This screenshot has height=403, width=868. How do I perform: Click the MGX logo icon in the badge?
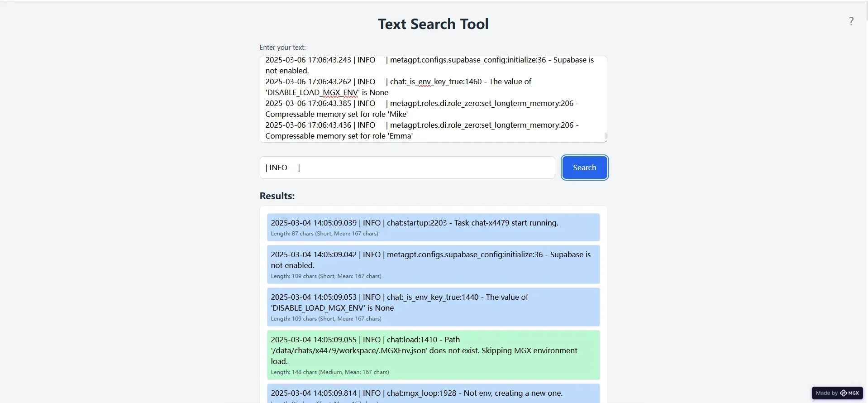point(843,393)
